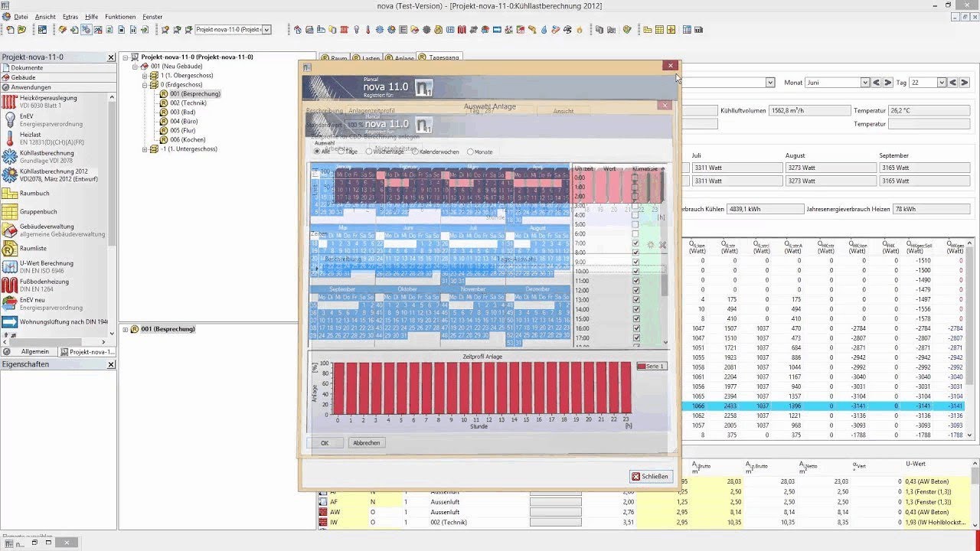Click the time list scrollbar in dialog

[665, 256]
